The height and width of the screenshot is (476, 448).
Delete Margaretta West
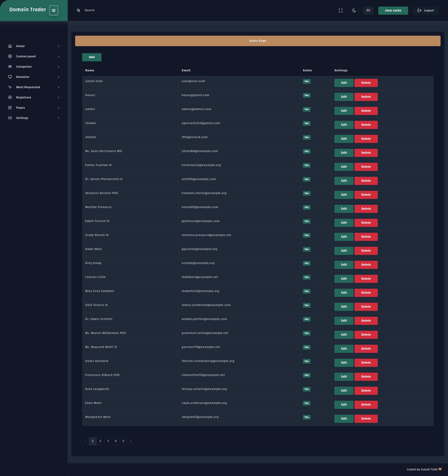click(x=366, y=419)
